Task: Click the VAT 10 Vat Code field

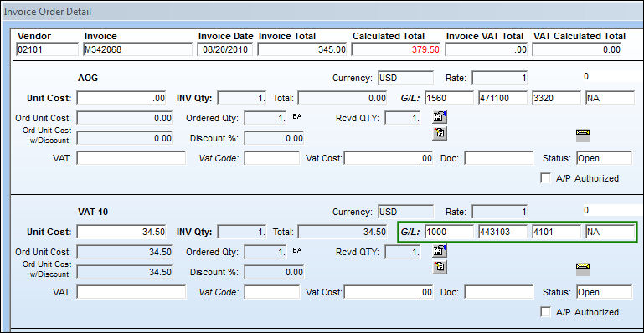Action: pyautogui.click(x=272, y=292)
